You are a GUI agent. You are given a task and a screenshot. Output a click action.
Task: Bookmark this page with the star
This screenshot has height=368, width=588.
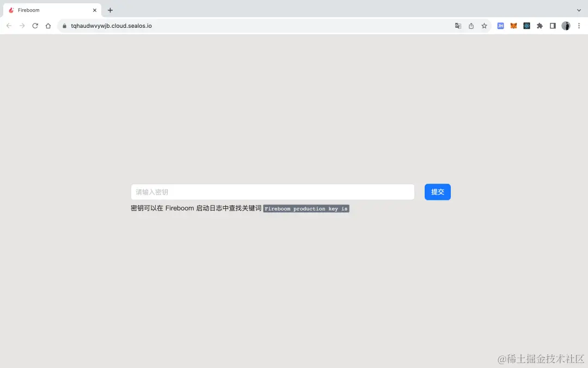tap(484, 26)
